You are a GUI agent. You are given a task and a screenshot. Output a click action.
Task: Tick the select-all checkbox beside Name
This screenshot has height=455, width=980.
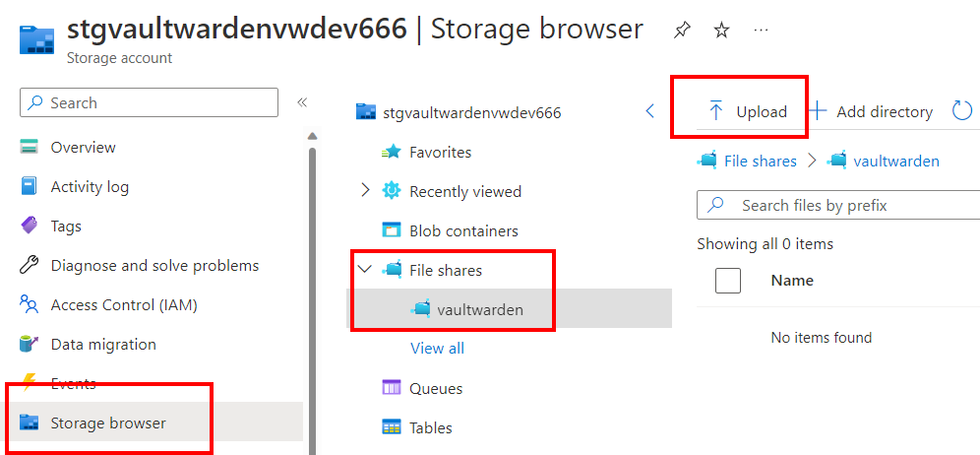pyautogui.click(x=727, y=281)
